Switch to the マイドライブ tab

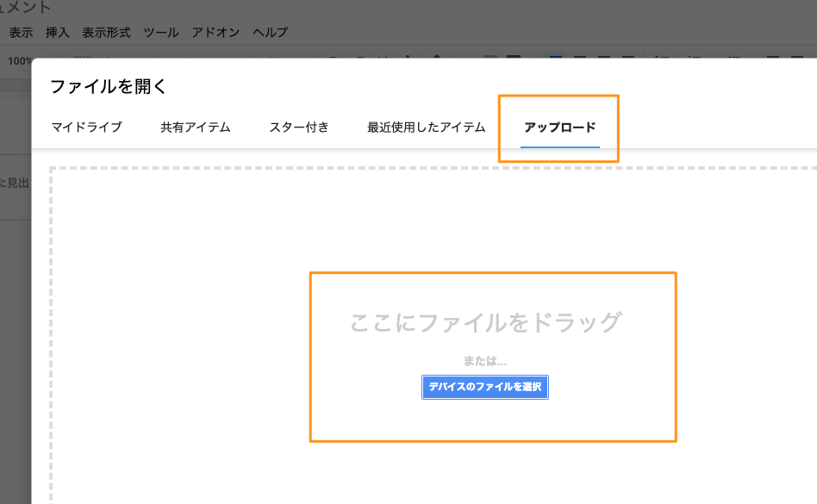point(86,127)
